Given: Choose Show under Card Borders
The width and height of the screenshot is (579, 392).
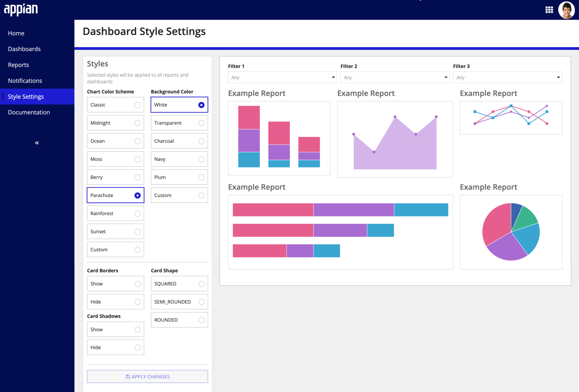Looking at the screenshot, I should point(115,284).
